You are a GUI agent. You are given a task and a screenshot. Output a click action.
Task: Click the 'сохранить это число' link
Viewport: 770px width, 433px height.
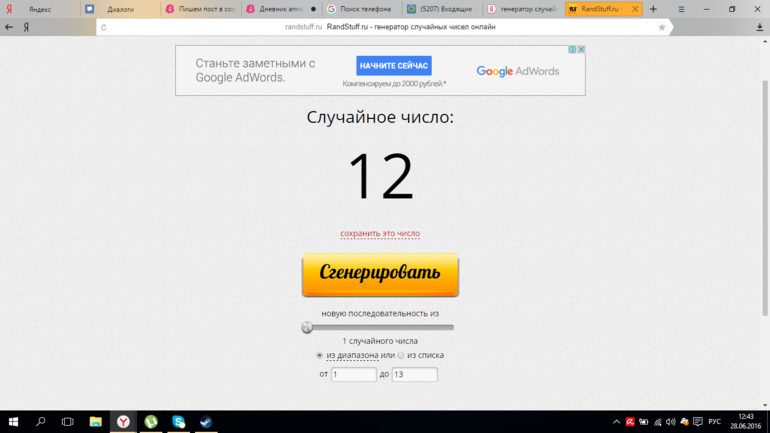click(380, 234)
